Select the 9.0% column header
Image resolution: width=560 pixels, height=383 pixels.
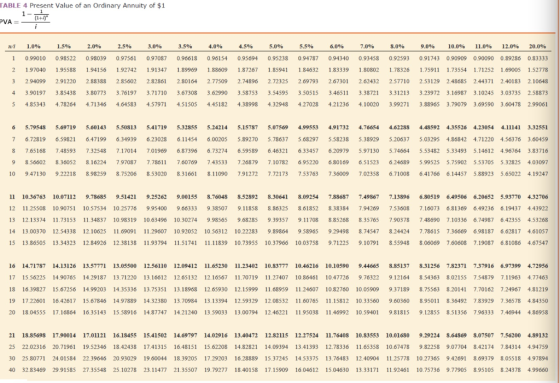pyautogui.click(x=428, y=46)
